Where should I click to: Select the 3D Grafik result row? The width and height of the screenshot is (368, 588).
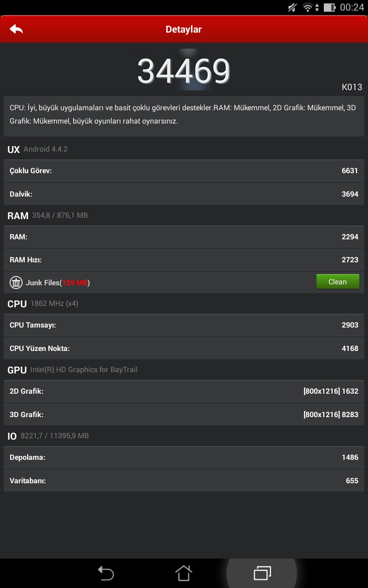click(184, 414)
